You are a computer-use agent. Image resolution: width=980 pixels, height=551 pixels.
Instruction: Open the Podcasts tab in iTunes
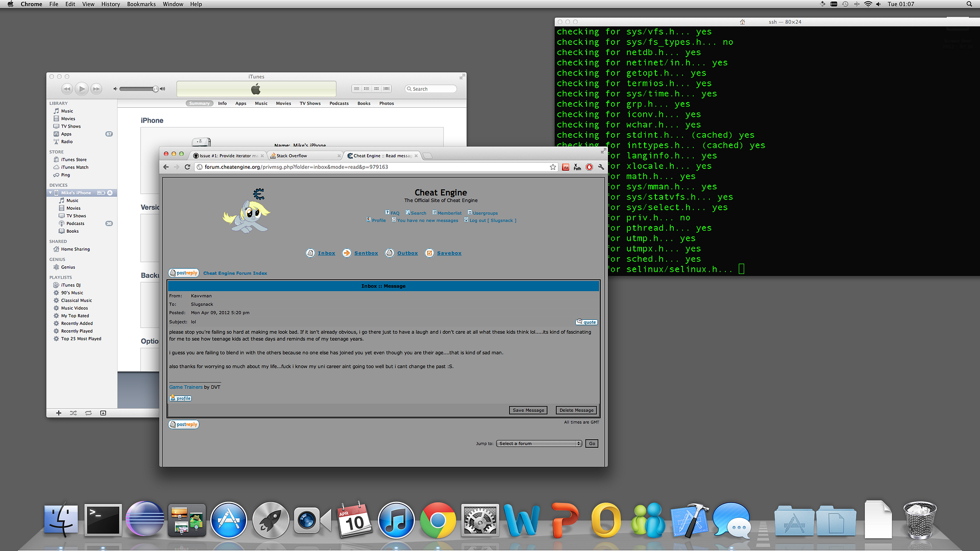(339, 104)
